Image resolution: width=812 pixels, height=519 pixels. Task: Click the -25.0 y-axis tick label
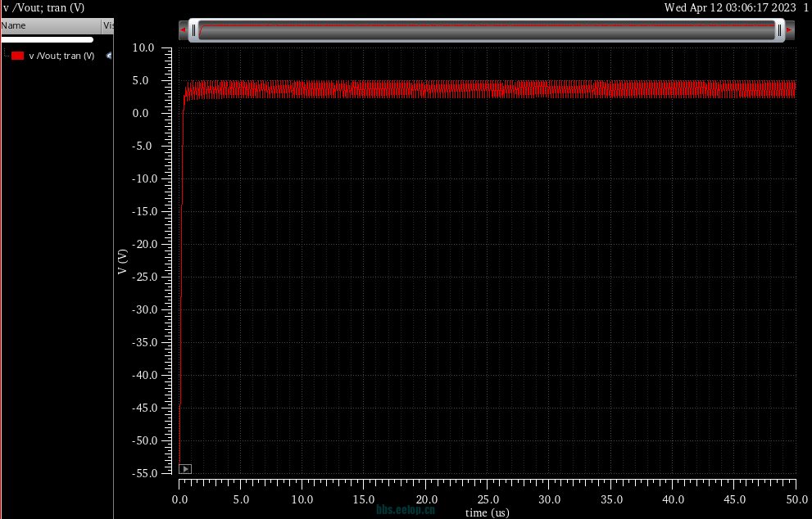[143, 277]
